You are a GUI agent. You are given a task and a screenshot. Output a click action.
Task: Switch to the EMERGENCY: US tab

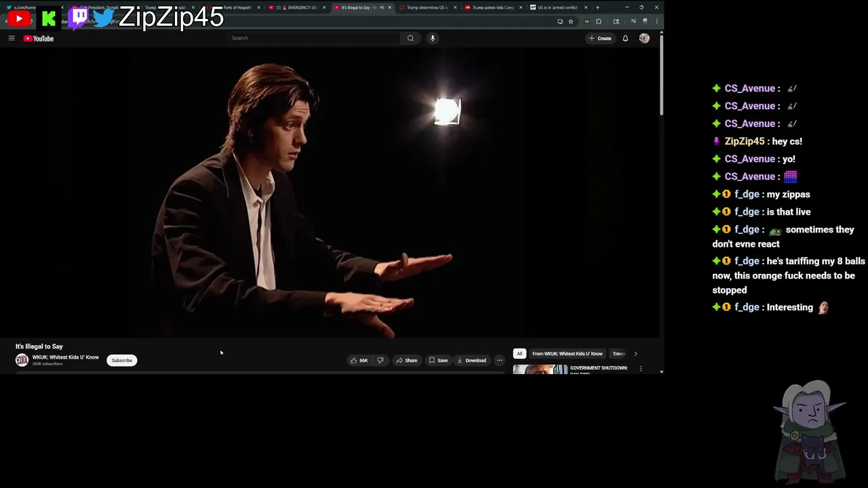pos(297,7)
